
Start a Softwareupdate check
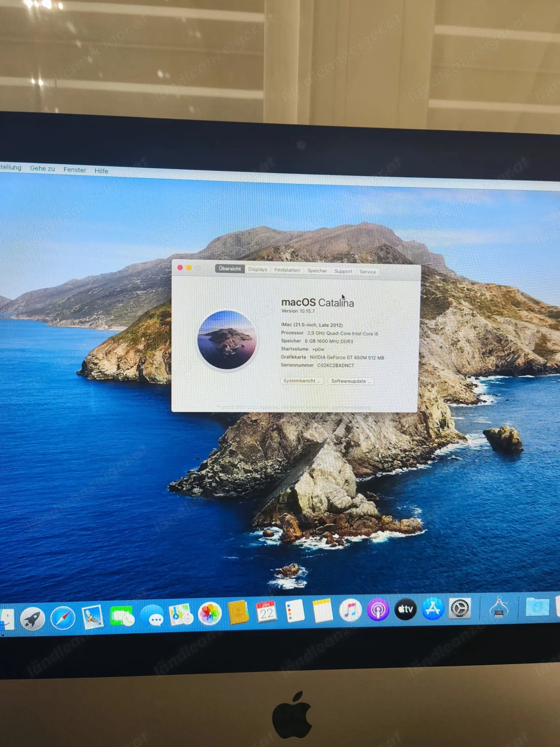351,381
